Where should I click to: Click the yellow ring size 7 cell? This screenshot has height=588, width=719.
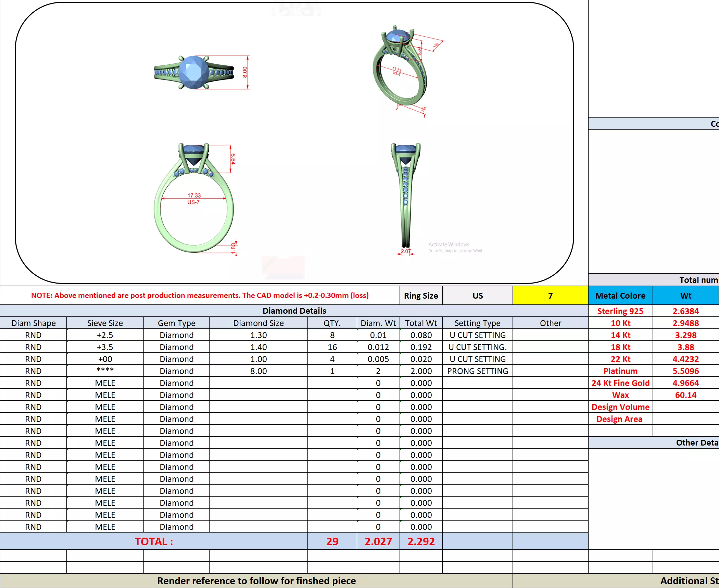pos(550,296)
